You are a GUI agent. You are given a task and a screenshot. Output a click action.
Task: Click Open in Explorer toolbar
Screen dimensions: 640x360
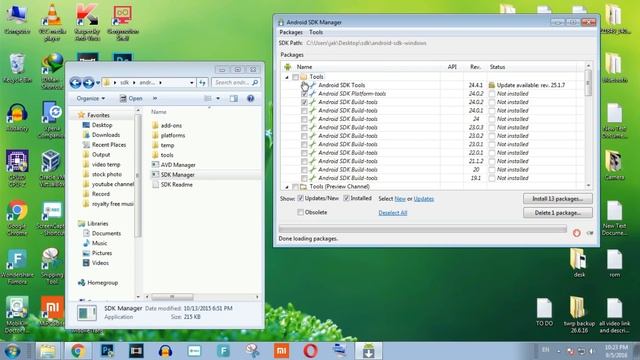point(131,98)
